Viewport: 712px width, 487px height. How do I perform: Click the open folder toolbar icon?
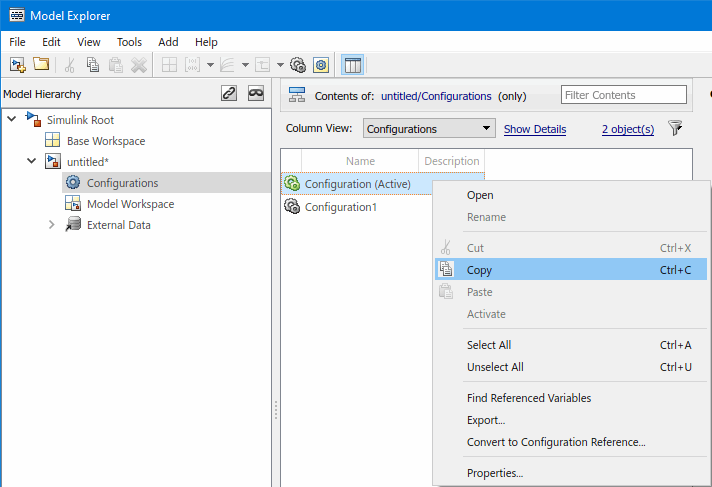click(x=41, y=64)
